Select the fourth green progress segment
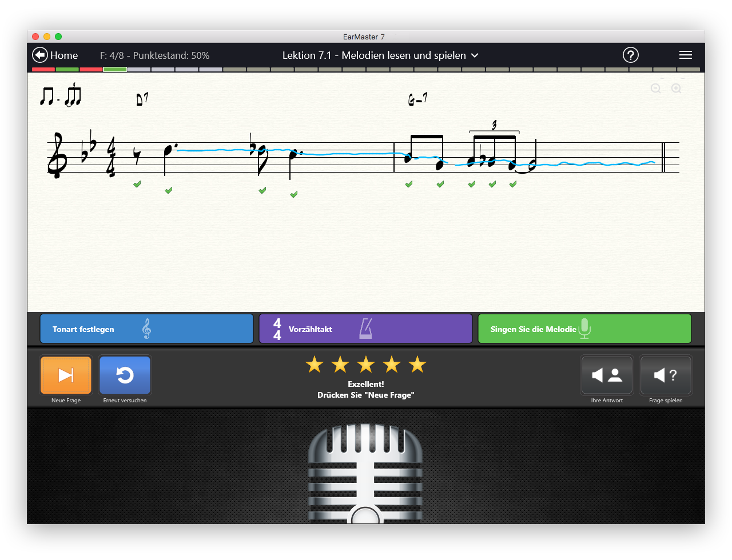 tap(115, 70)
